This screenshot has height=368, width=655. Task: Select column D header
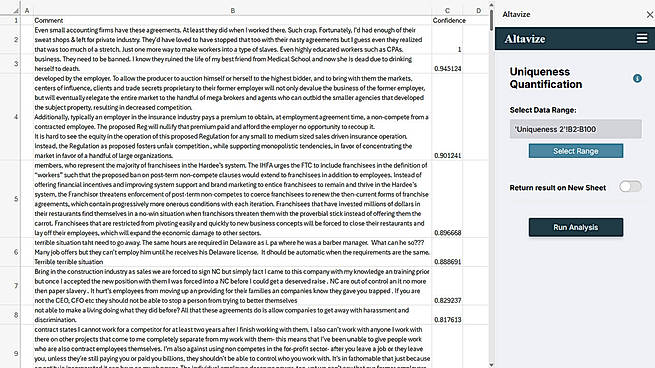[x=479, y=10]
